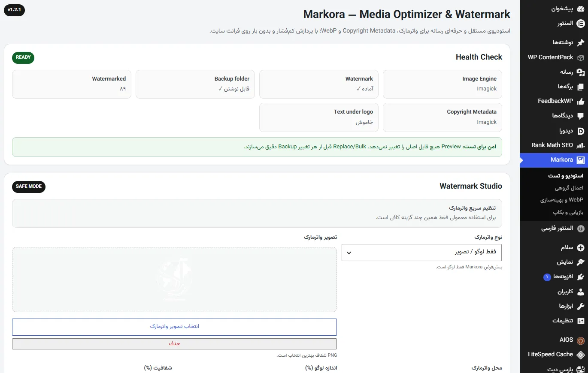The width and height of the screenshot is (588, 373).
Task: Click the پیش‌فرض Markora hint text
Action: pos(469,267)
